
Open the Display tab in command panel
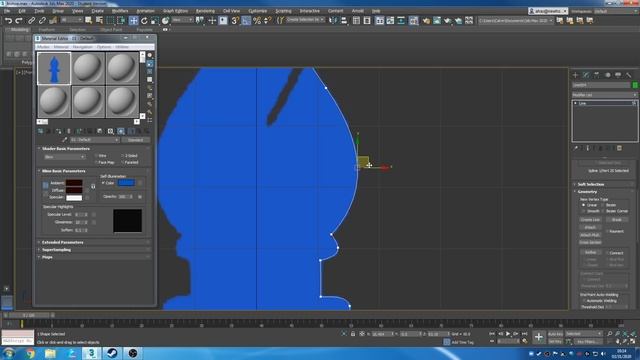[618, 75]
